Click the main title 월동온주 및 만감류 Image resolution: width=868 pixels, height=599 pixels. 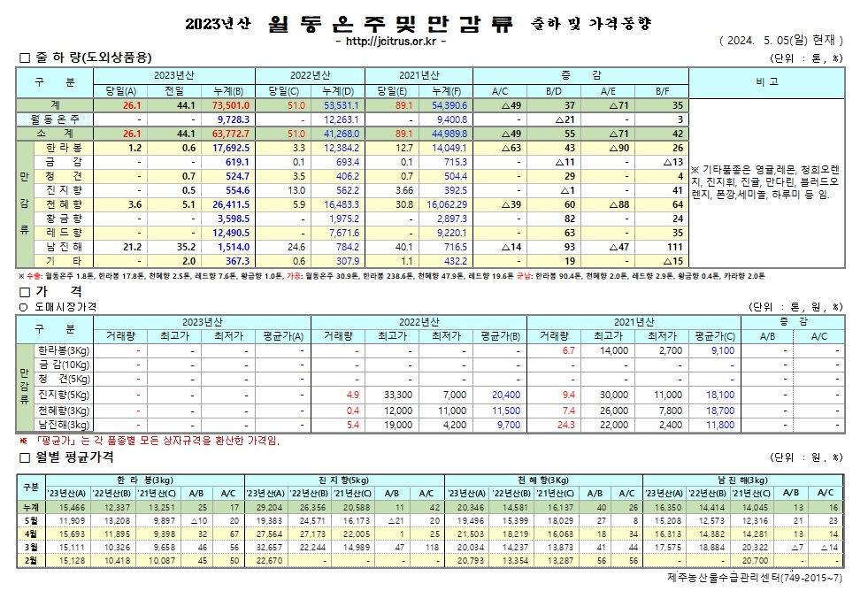390,24
